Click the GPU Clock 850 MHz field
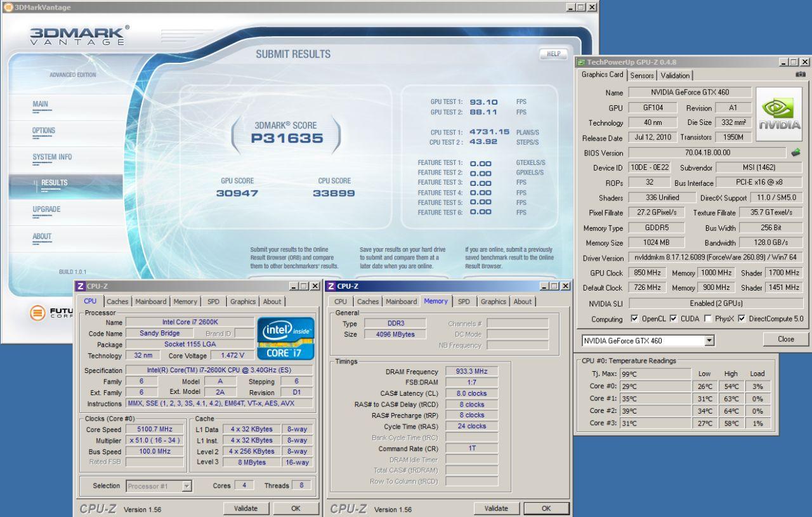The width and height of the screenshot is (812, 517). (x=647, y=273)
